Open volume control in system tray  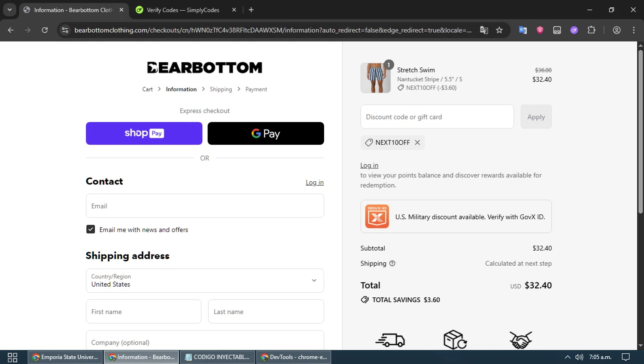click(x=579, y=357)
